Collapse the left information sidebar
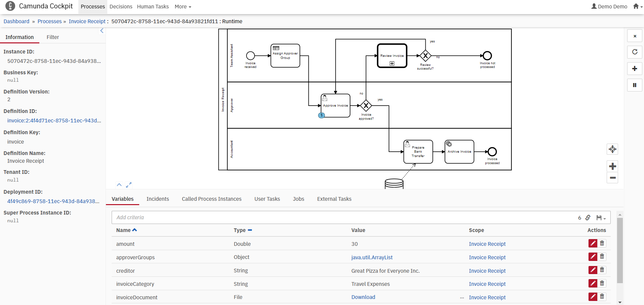Viewport: 644px width, 305px height. coord(102,31)
